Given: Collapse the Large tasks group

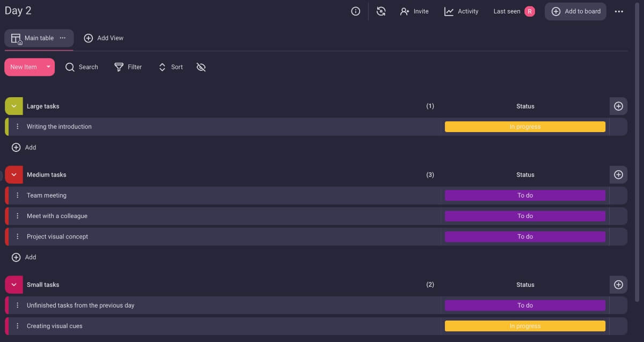Looking at the screenshot, I should (14, 106).
